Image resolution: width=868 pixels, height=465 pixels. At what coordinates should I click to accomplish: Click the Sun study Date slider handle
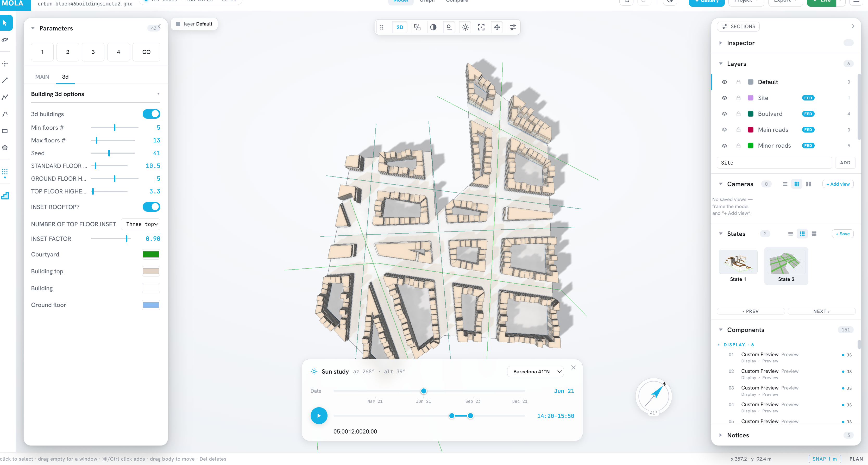click(424, 391)
